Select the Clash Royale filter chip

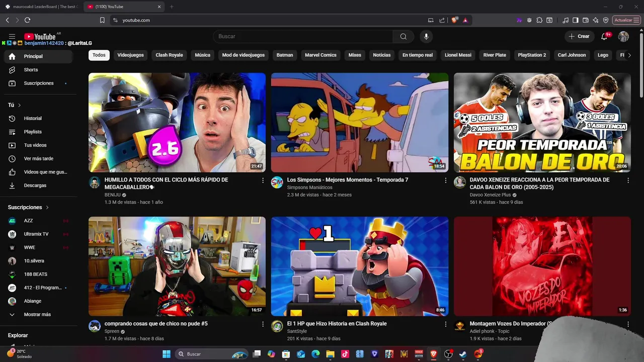pyautogui.click(x=169, y=55)
